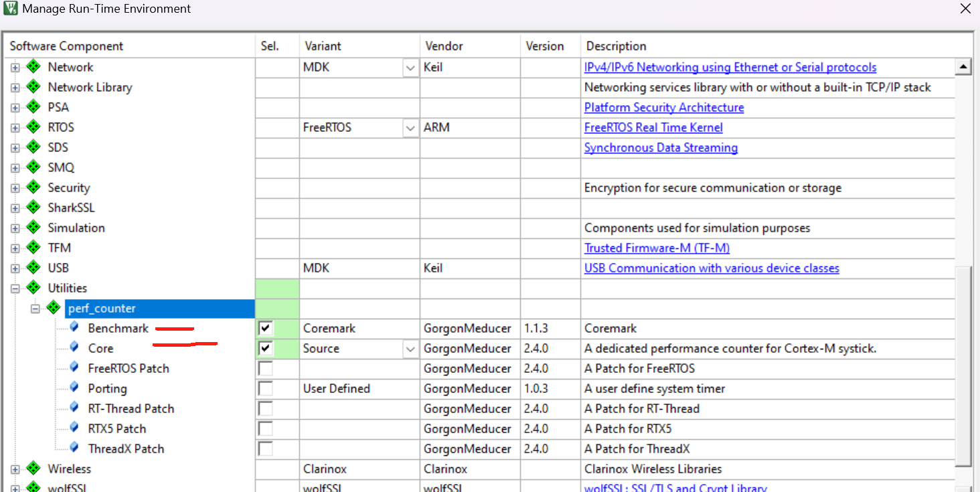Click the green diamond icon beside perf_counter

click(x=54, y=308)
